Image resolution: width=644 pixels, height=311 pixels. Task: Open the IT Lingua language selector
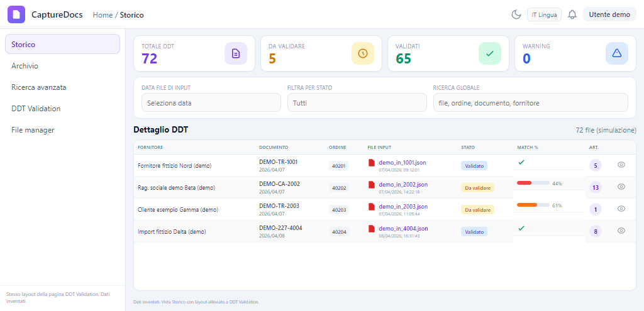(x=544, y=14)
